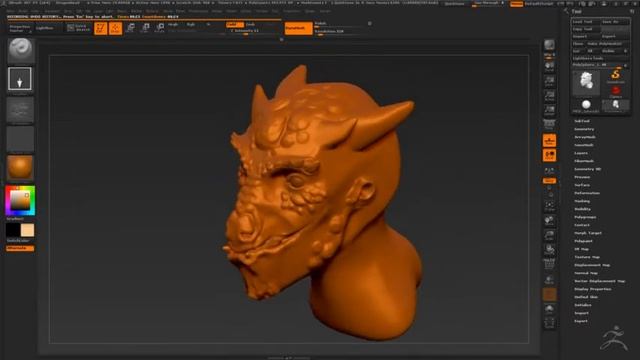The width and height of the screenshot is (640, 360).
Task: Select the peach main color swatch
Action: pos(28,230)
